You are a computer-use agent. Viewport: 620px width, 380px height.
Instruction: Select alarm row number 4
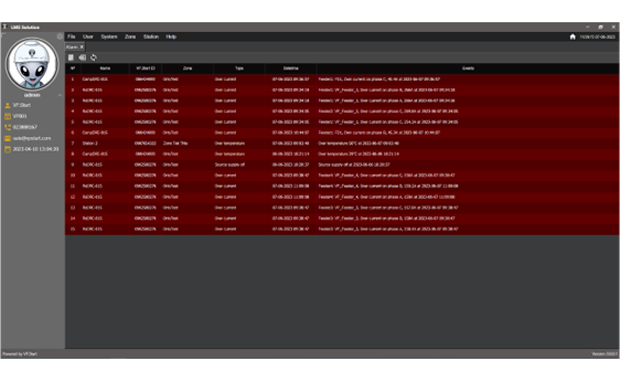[x=342, y=111]
